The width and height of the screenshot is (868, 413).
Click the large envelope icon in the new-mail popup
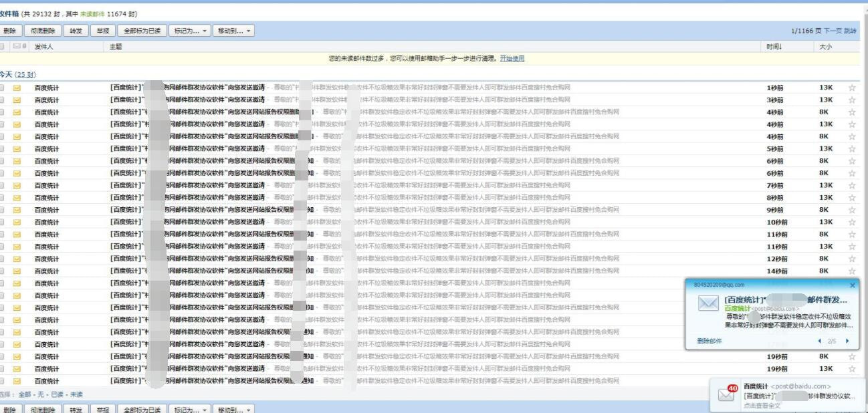tap(708, 303)
